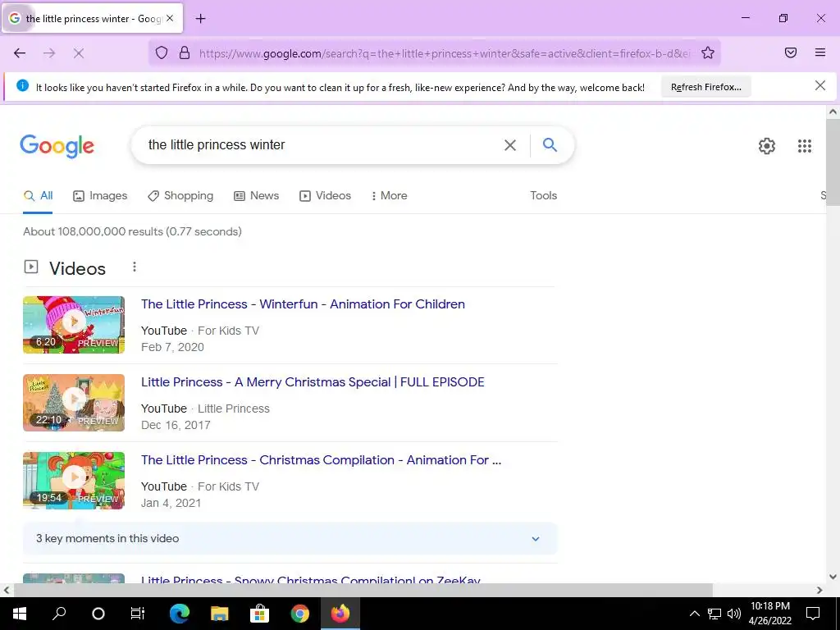This screenshot has height=630, width=840.
Task: Open Winterfun Animation For Children link
Action: (303, 304)
